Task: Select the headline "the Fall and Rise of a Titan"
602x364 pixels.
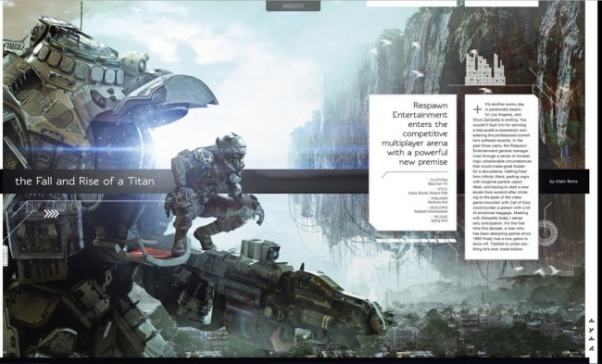Action: (84, 181)
